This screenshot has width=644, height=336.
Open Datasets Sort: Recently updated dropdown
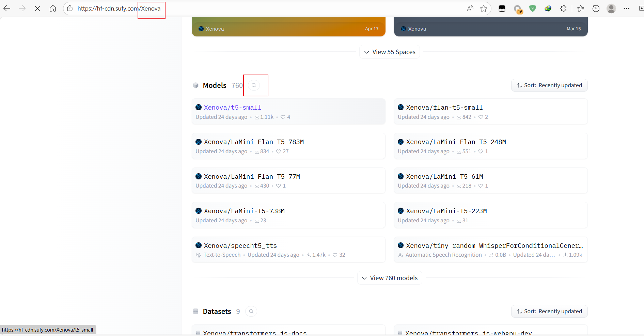point(549,311)
